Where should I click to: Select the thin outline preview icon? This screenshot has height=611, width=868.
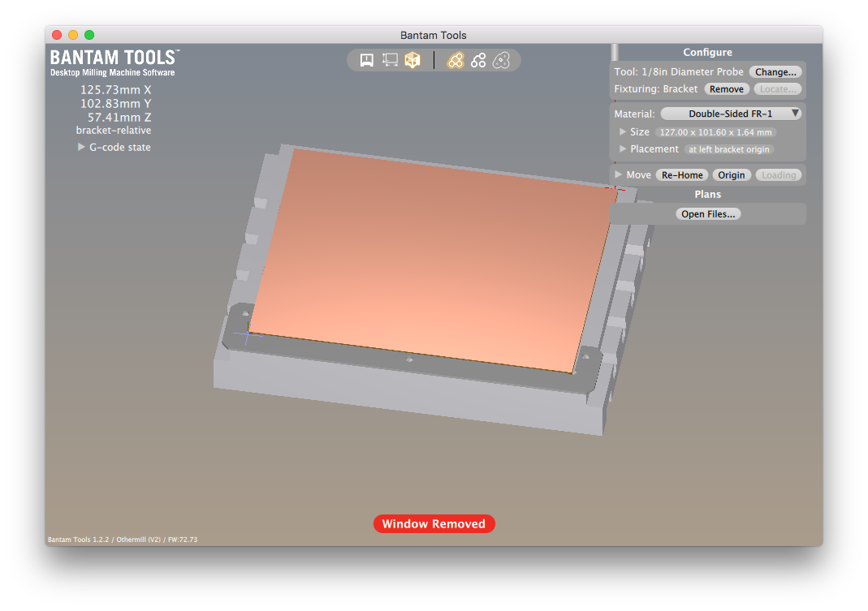coord(501,60)
